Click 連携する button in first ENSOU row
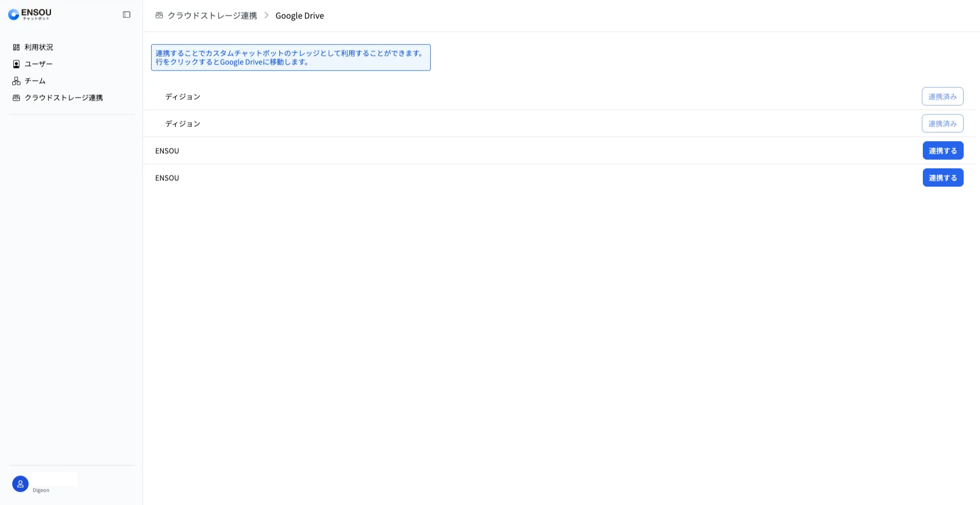 click(943, 151)
